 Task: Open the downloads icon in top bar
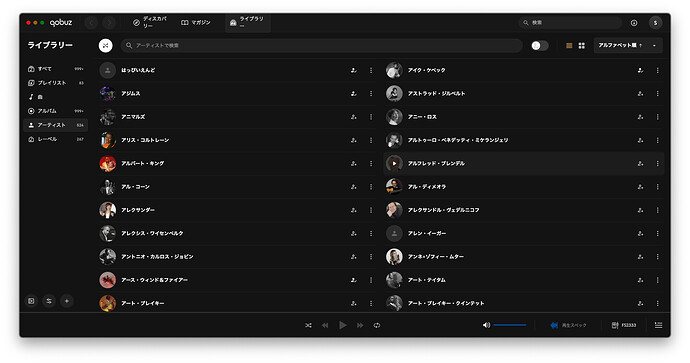[634, 23]
